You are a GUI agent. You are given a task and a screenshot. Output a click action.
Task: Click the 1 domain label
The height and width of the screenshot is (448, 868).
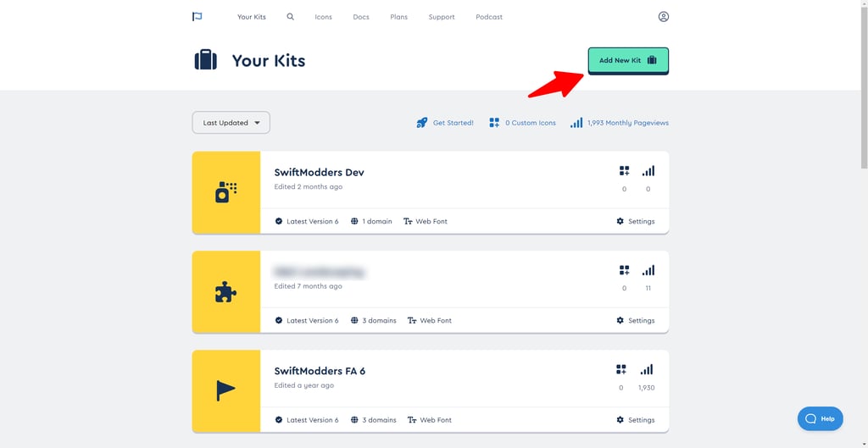tap(377, 221)
